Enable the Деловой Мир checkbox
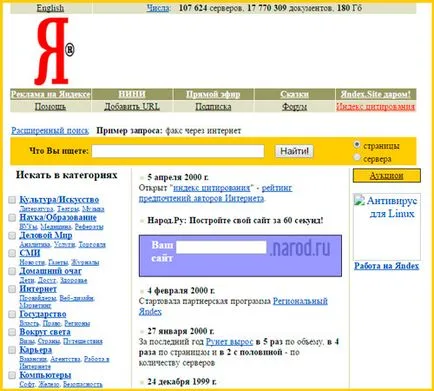 [12, 235]
